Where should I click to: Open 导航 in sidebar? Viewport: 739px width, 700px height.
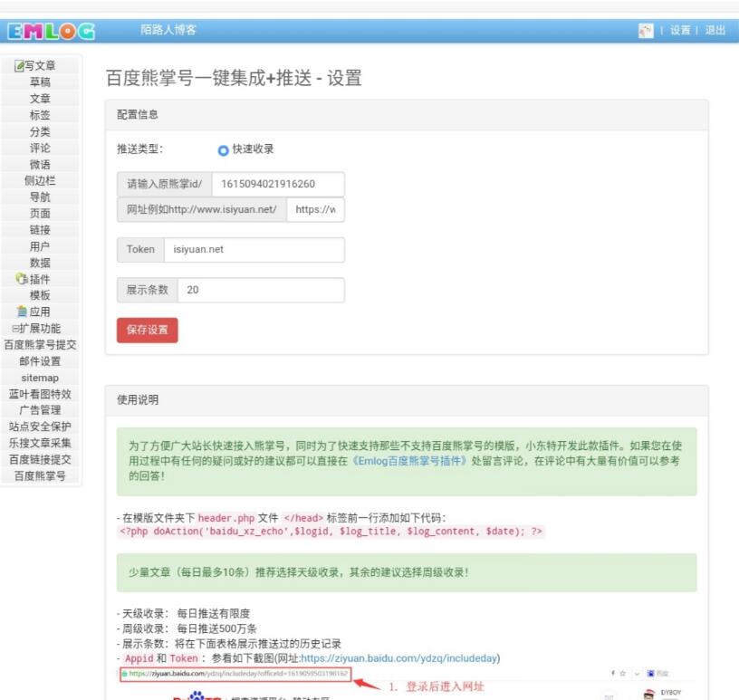pos(40,197)
